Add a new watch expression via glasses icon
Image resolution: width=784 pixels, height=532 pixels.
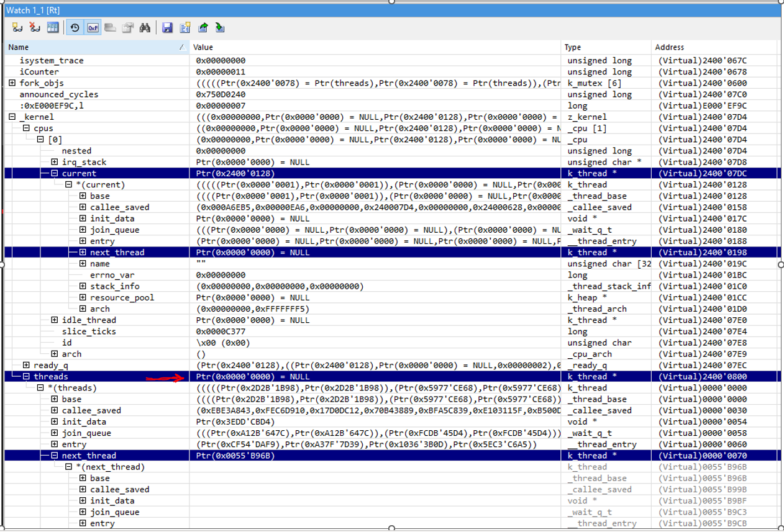[x=17, y=27]
